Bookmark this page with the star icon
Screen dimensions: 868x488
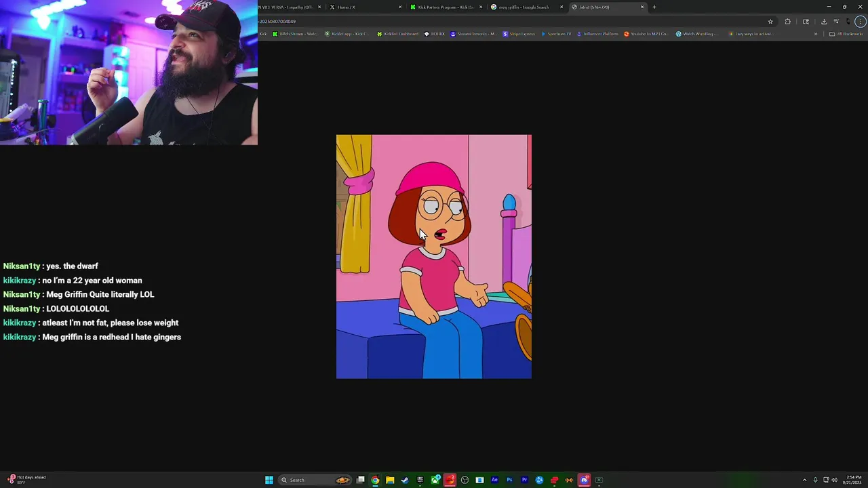770,21
